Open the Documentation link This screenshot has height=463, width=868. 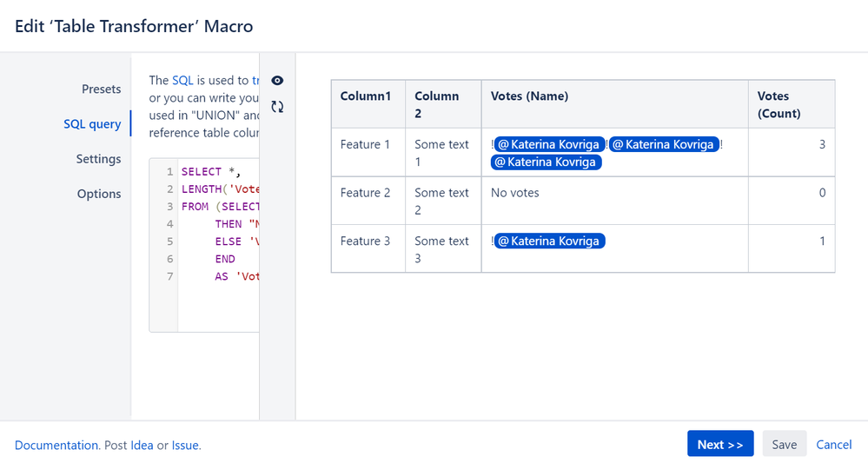[56, 446]
